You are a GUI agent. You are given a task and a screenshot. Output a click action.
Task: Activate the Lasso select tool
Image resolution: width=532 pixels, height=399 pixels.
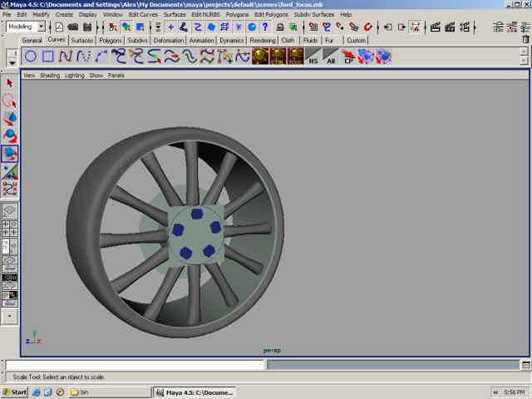(10, 101)
